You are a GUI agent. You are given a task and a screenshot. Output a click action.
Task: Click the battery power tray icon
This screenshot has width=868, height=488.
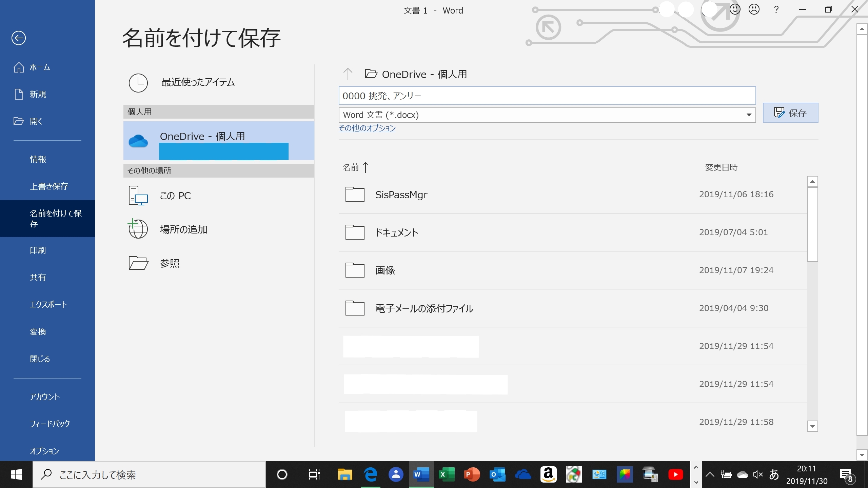[x=726, y=475]
